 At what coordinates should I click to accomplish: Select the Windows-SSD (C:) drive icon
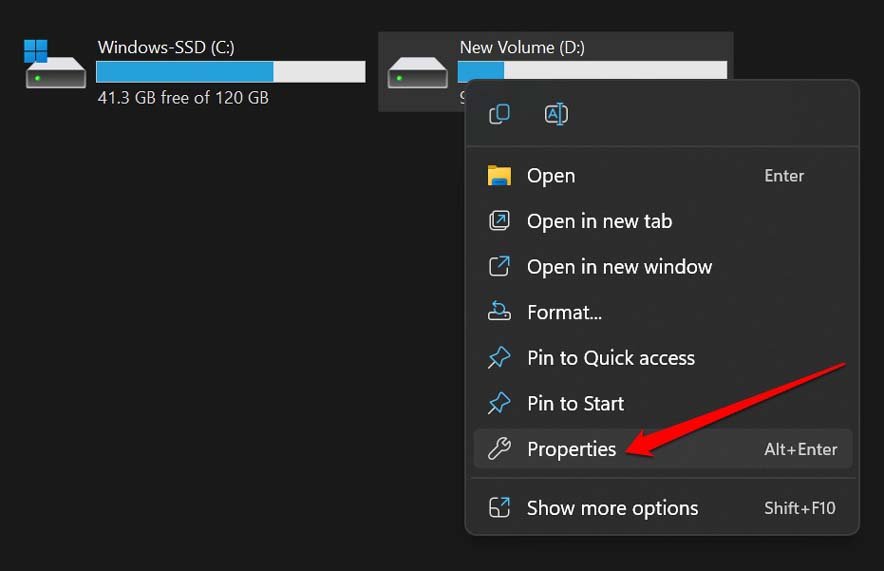coord(55,64)
